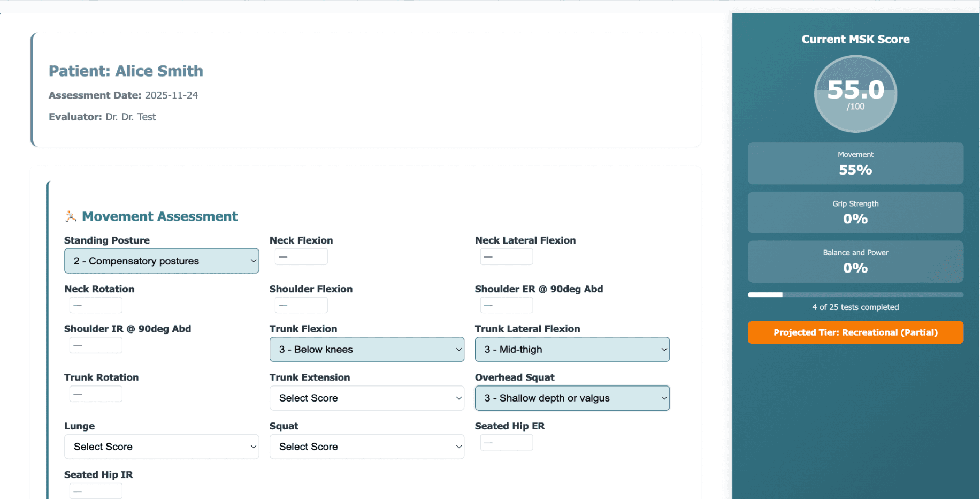Open the Trunk Lateral Flexion dropdown
Screen dimensions: 980x499
click(x=572, y=350)
